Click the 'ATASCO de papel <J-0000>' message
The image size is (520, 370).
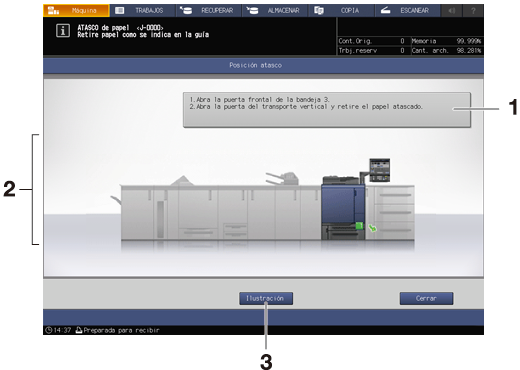point(120,28)
